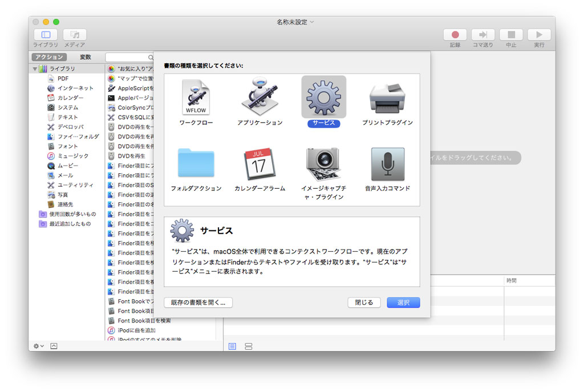The width and height of the screenshot is (584, 392).
Task: Select the "お気に入り" action row
Action: point(130,69)
